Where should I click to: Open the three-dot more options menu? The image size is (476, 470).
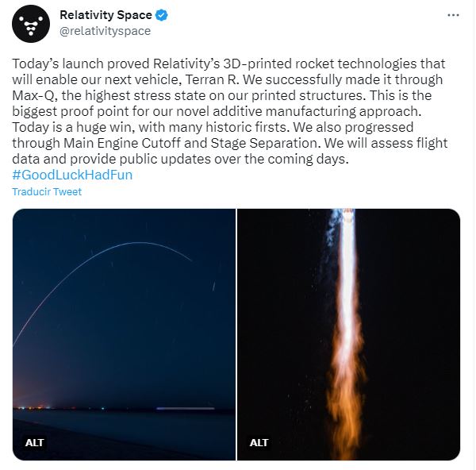tap(453, 15)
